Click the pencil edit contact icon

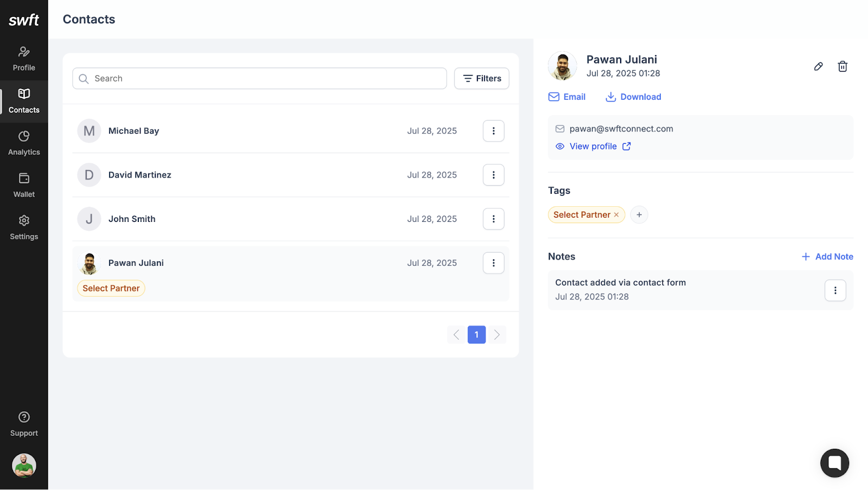(x=818, y=66)
